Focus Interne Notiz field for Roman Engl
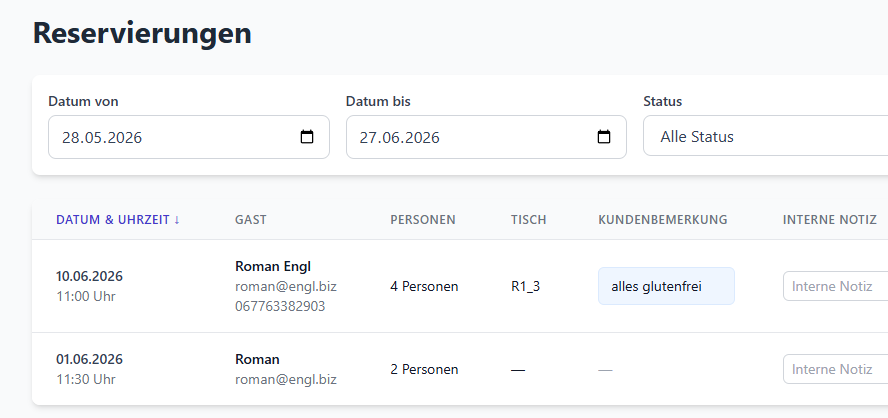Viewport: 888px width, 418px height. (835, 286)
